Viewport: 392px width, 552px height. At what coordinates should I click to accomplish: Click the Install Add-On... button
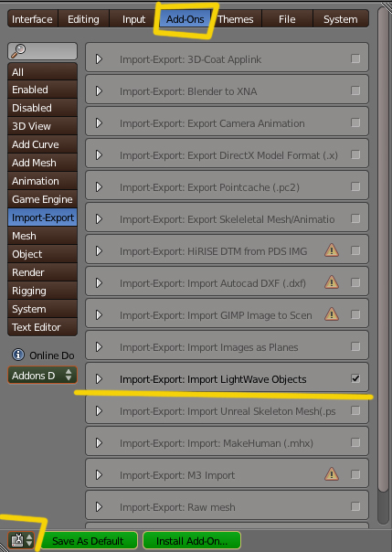(x=192, y=540)
